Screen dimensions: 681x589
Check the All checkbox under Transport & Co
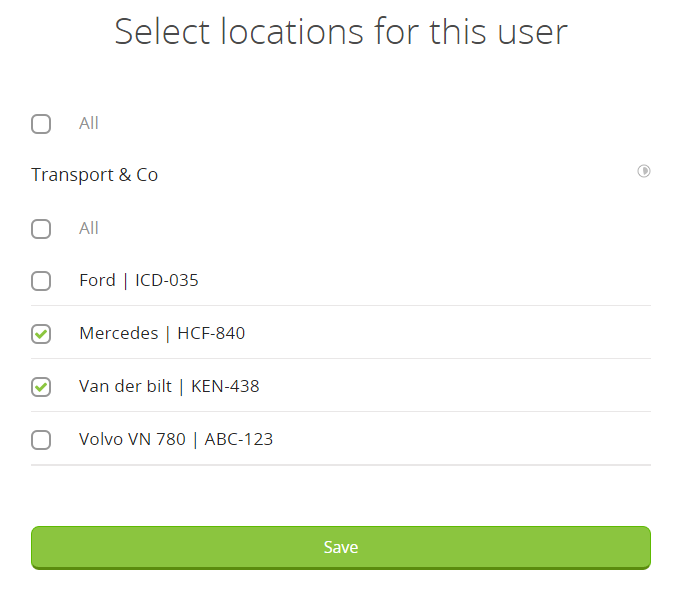coord(41,228)
